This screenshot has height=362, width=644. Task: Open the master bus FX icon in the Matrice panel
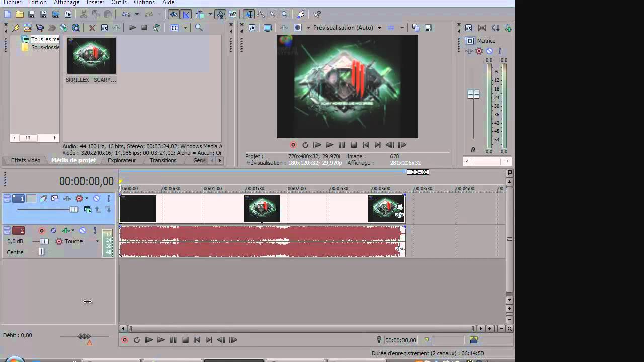coord(469,51)
